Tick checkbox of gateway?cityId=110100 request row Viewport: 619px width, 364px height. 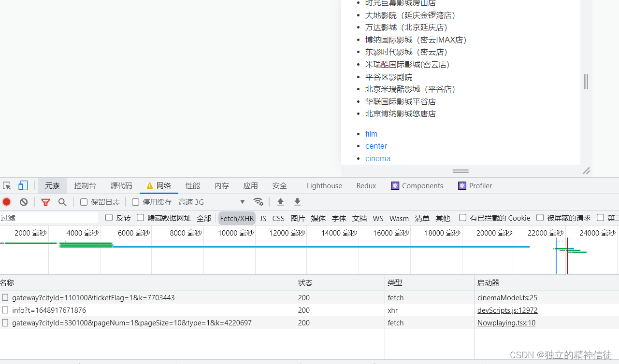pyautogui.click(x=5, y=297)
